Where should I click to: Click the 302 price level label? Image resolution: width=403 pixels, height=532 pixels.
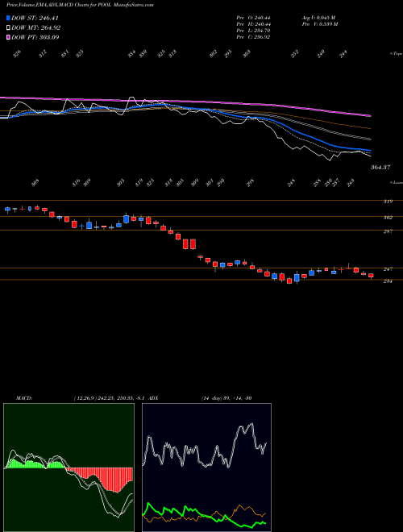[x=388, y=218]
